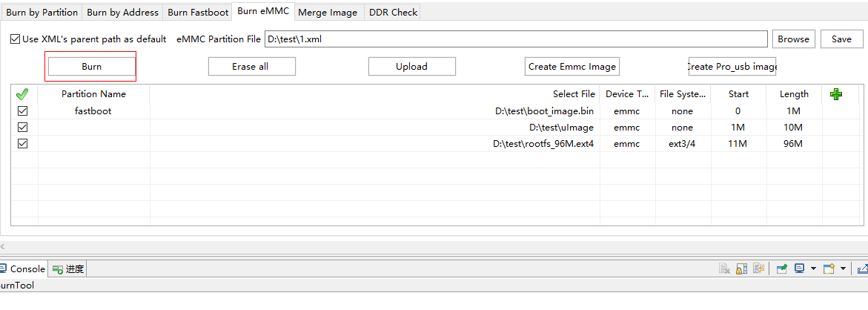868x310 pixels.
Task: Disable 'Use XML's parent path as default'
Action: coord(15,39)
